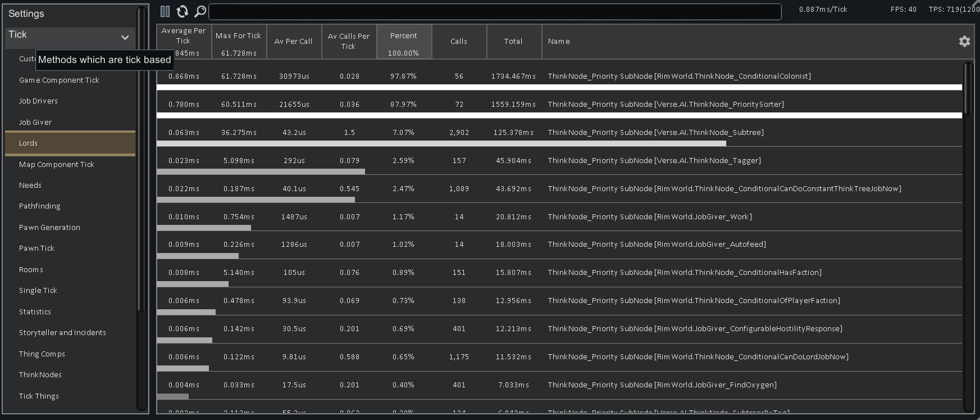Select the Tick category header

[70, 38]
